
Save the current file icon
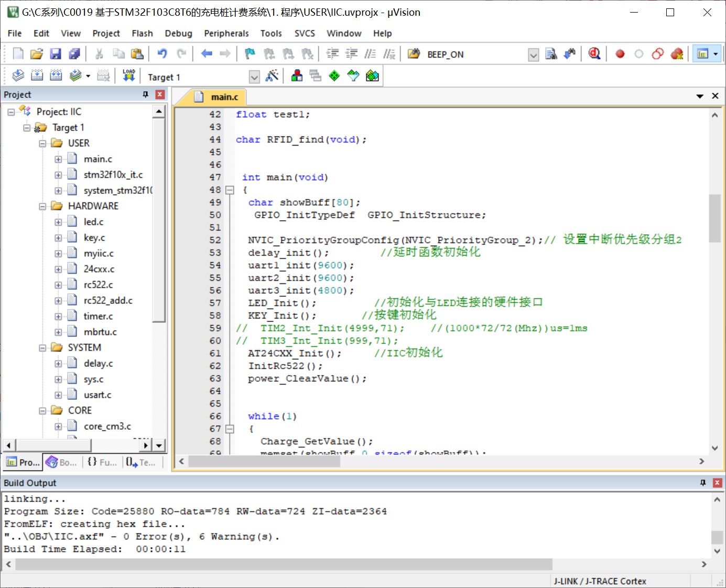tap(55, 53)
